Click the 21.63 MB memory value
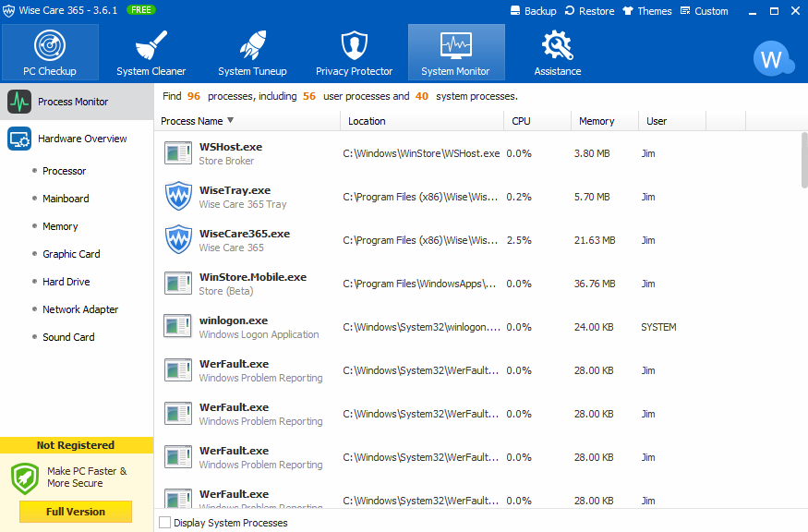808x532 pixels. pyautogui.click(x=595, y=240)
